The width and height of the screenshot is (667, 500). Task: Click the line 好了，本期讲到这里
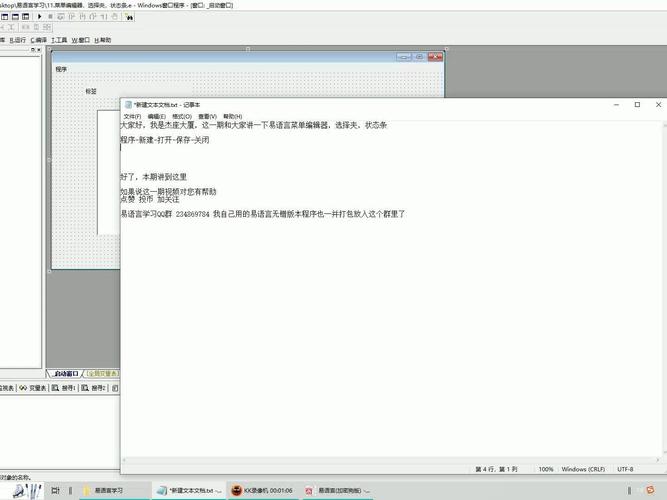[154, 177]
